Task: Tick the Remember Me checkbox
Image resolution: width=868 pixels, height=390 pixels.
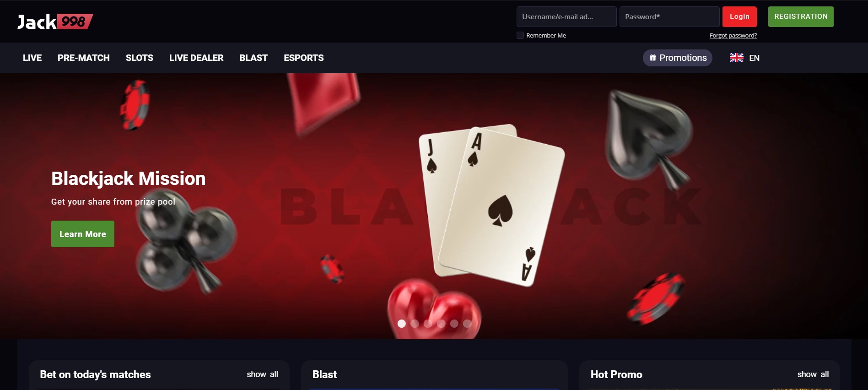Action: tap(520, 35)
